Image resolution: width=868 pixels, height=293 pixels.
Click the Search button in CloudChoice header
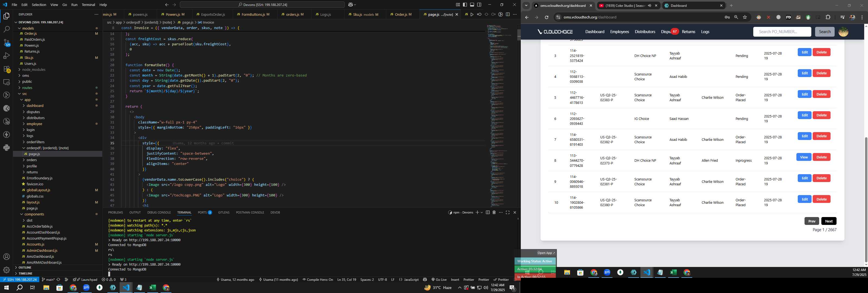[x=825, y=32]
